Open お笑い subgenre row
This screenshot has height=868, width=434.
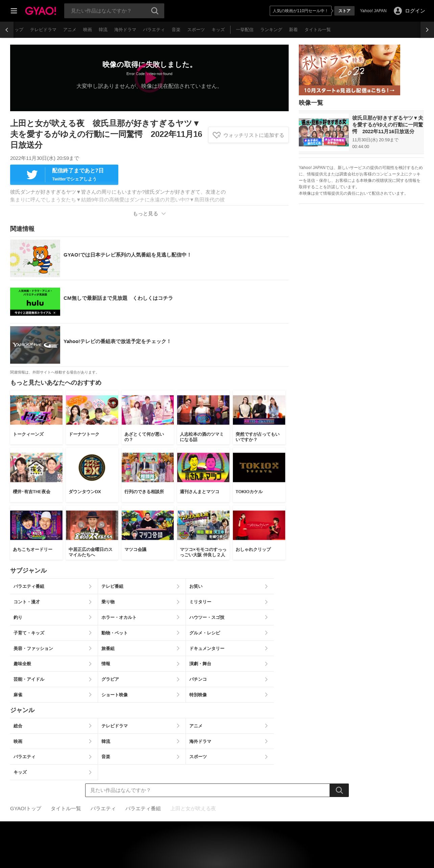230,586
